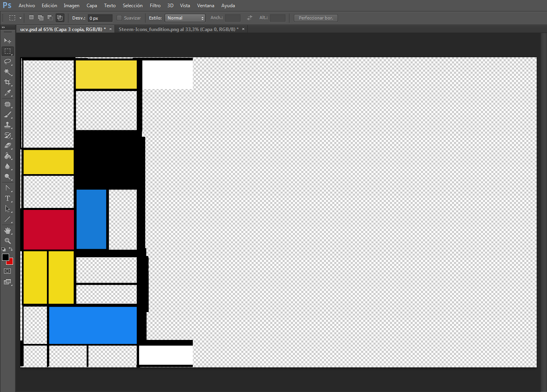The width and height of the screenshot is (547, 392).
Task: Reset default foreground and background colors
Action: 4,249
